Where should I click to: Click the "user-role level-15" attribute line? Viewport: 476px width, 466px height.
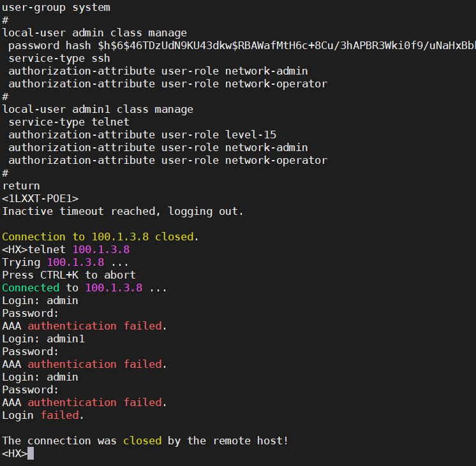click(142, 135)
